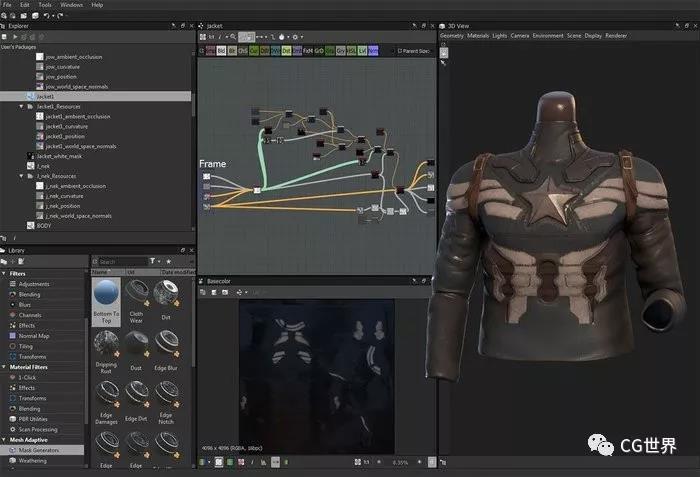700x477 pixels.
Task: Select the Bottom To Top thumbnail
Action: click(x=106, y=302)
